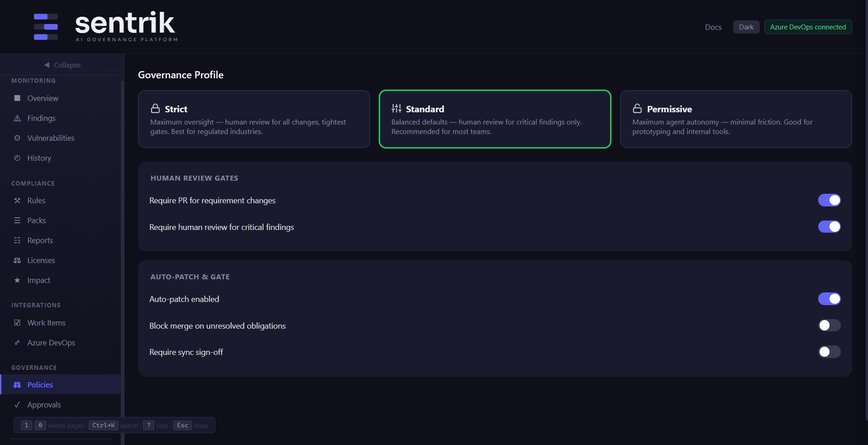Click the HUMAN REVIEW GATES section title
This screenshot has width=868, height=445.
[194, 178]
